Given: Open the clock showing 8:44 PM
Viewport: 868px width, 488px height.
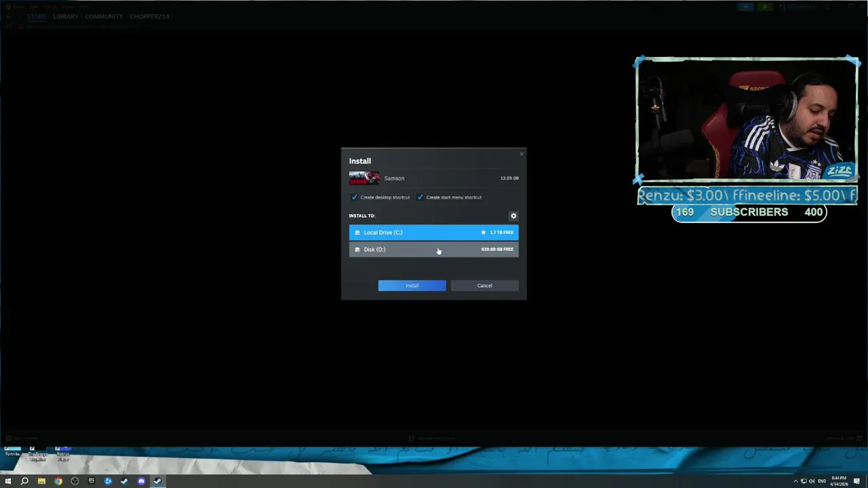Looking at the screenshot, I should point(838,481).
